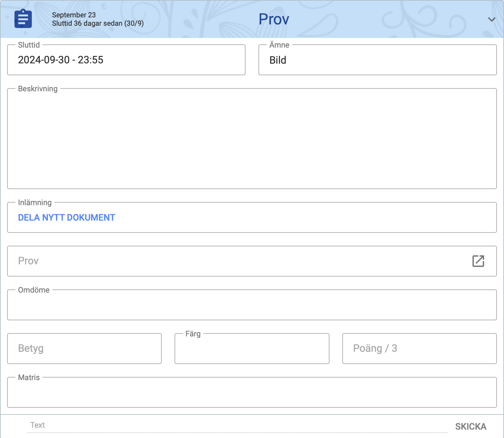Click the 'Sluttid 36 dagar sedan' deadline text
This screenshot has height=438, width=504.
(x=98, y=23)
